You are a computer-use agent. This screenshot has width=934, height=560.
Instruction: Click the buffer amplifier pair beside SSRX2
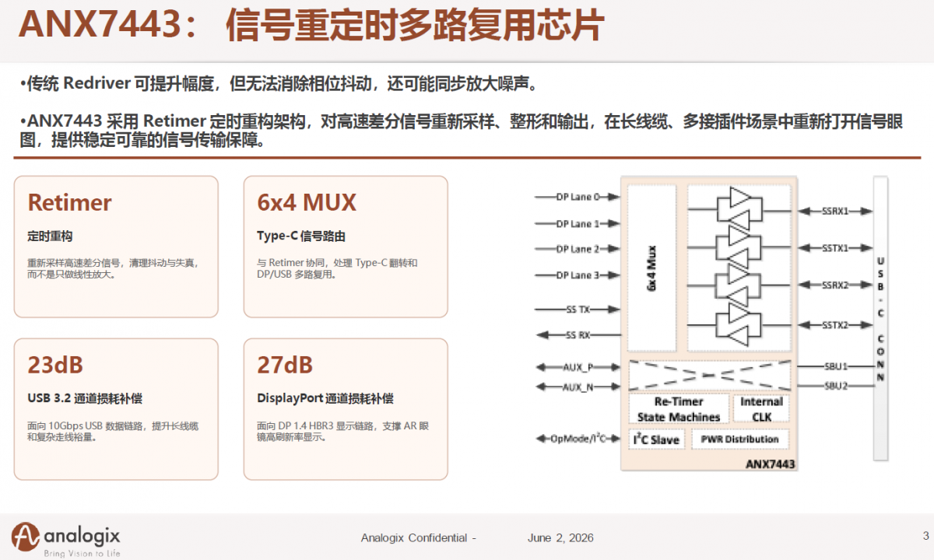(x=738, y=284)
